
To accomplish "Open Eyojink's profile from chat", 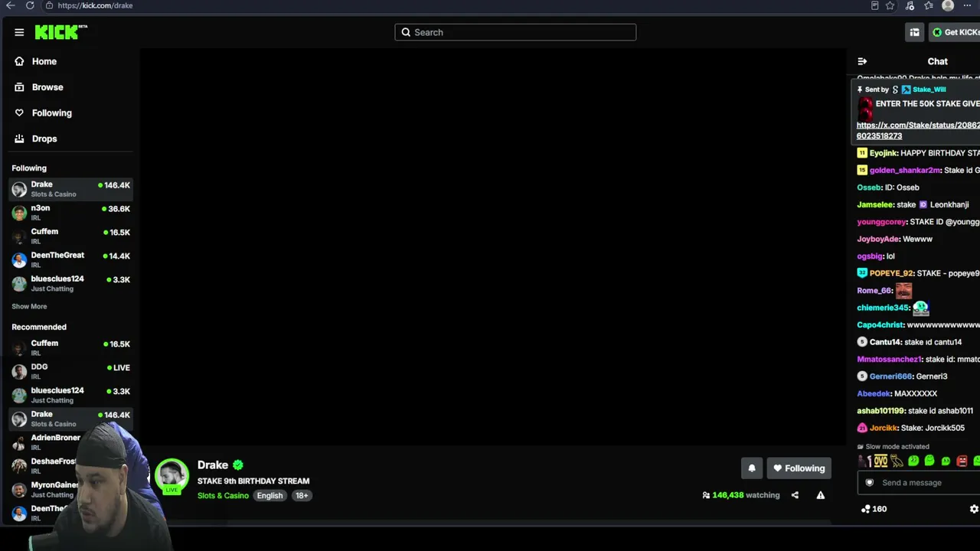I will [884, 153].
